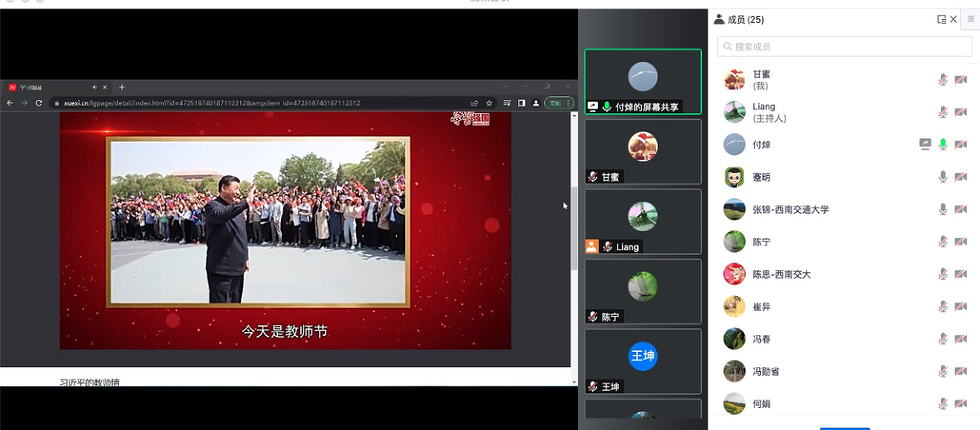980x430 pixels.
Task: Reload the page in shared browser
Action: coord(39,103)
